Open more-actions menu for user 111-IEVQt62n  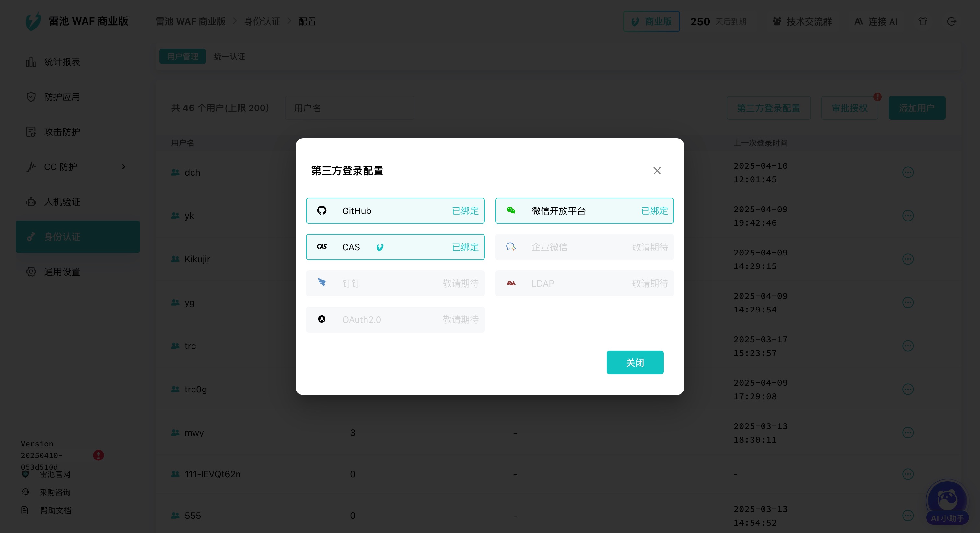(908, 474)
